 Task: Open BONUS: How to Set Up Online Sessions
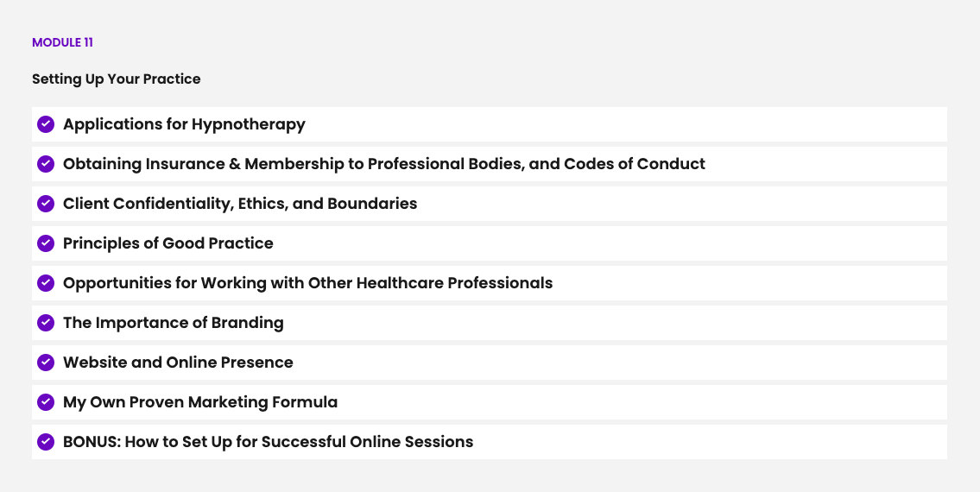[x=268, y=442]
